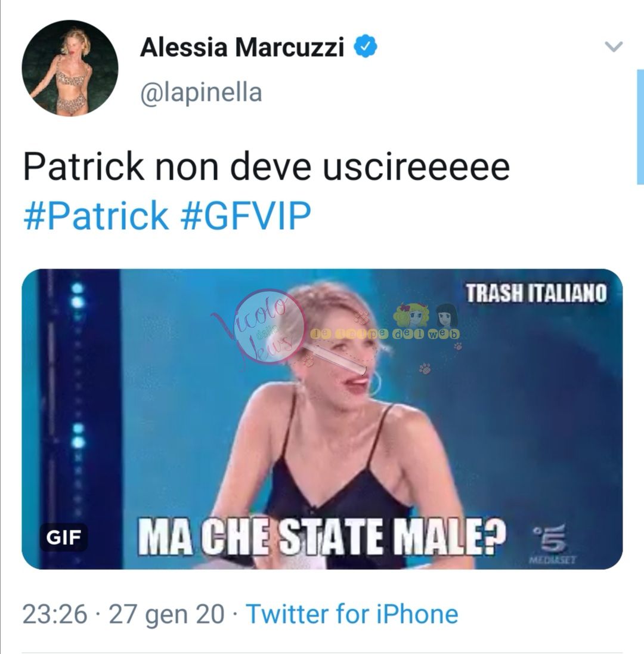The height and width of the screenshot is (654, 644).
Task: Click the 23:26 · 27 gen 20 timestamp
Action: click(123, 615)
